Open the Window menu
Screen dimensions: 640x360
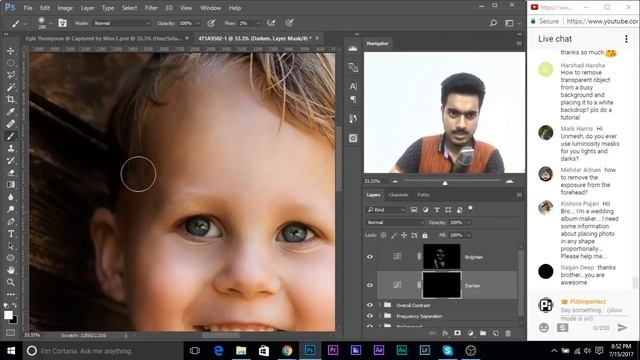click(x=211, y=8)
